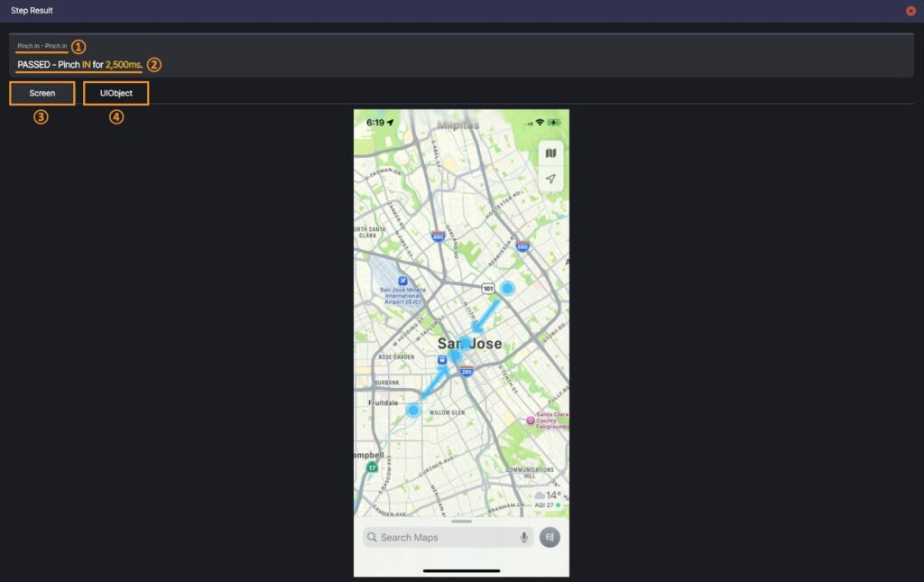Click the PASSED - Pinch IN result text
The image size is (924, 582).
pyautogui.click(x=79, y=65)
